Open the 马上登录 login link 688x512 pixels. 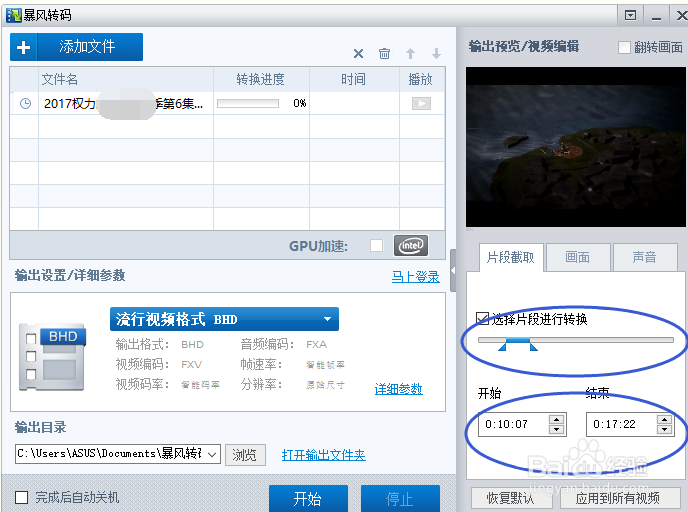pyautogui.click(x=416, y=277)
